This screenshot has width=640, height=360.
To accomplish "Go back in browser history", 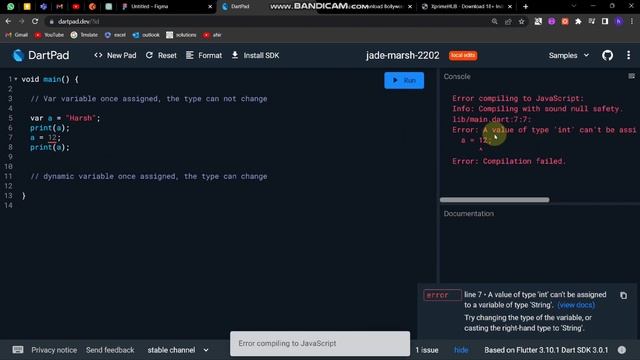I will click(8, 21).
